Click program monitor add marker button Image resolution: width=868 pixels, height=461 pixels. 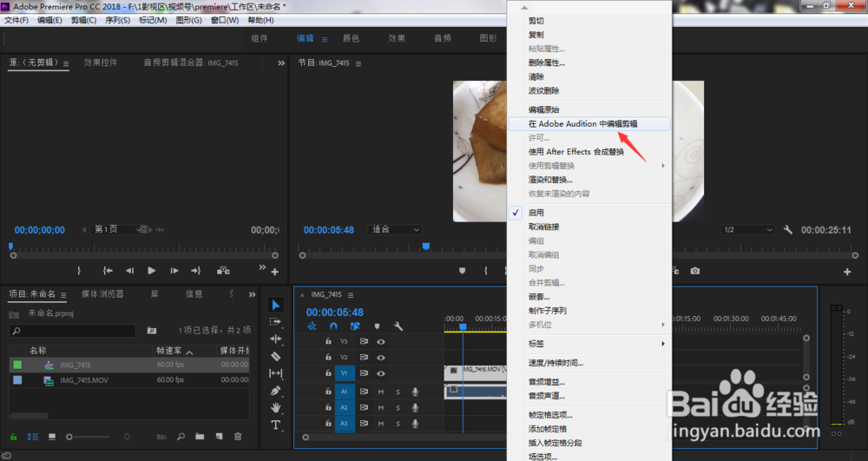tap(463, 271)
